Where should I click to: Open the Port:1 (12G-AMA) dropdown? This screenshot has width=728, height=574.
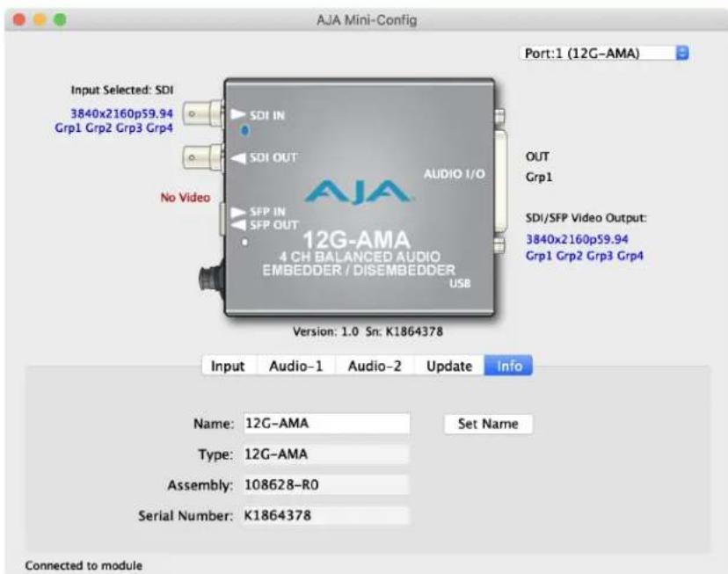point(603,54)
